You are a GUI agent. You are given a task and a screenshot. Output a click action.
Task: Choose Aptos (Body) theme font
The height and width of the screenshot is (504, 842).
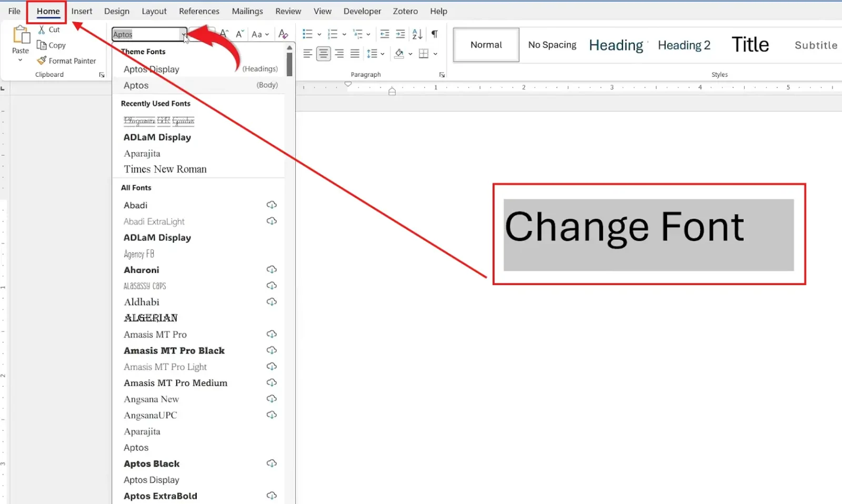(x=199, y=85)
